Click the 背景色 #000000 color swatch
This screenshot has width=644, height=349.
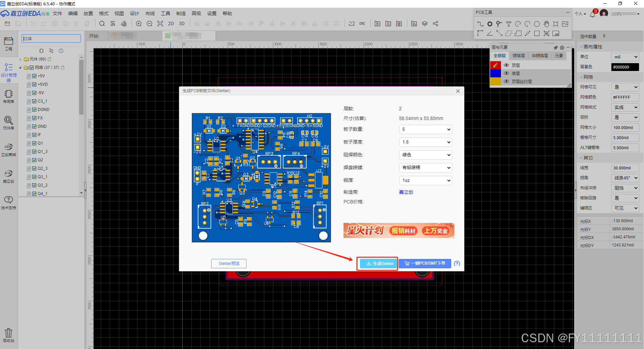coord(625,67)
